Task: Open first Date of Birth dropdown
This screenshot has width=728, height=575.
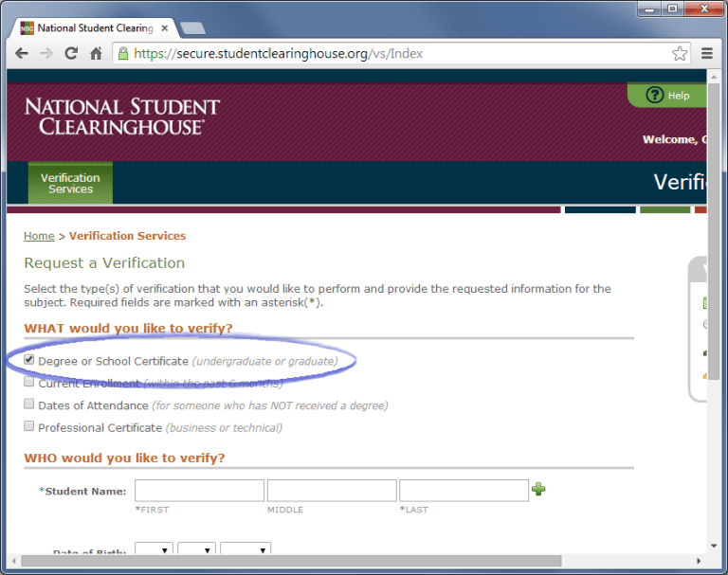Action: tap(155, 549)
